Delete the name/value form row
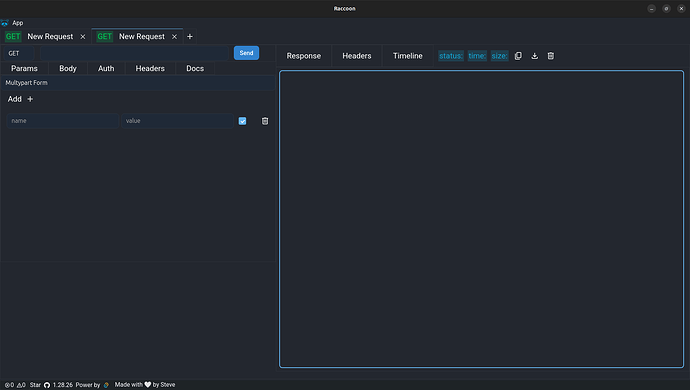 [x=265, y=121]
